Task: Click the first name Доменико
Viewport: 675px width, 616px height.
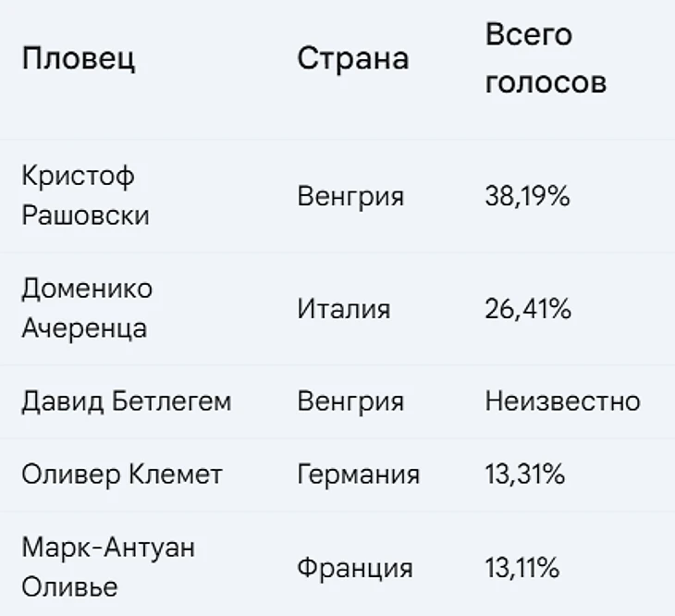Action: pos(87,289)
